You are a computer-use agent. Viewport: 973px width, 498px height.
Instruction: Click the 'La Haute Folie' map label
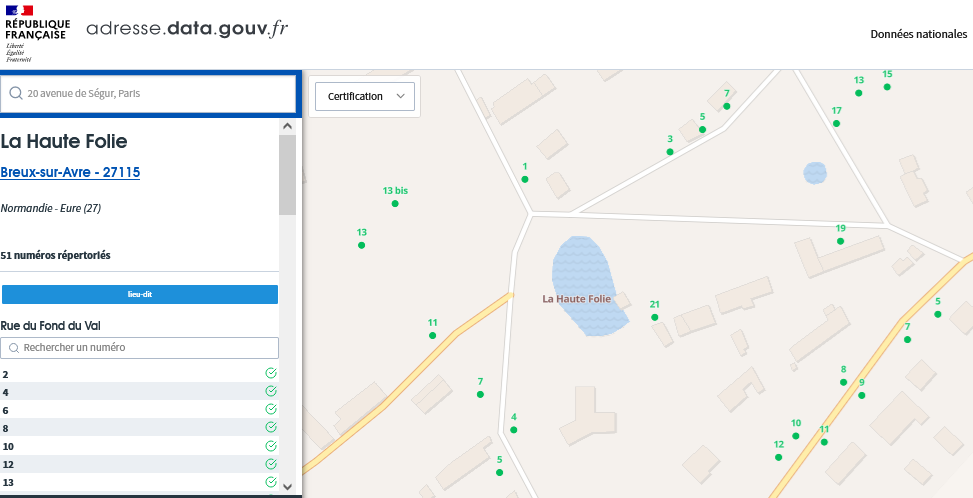[x=576, y=299]
